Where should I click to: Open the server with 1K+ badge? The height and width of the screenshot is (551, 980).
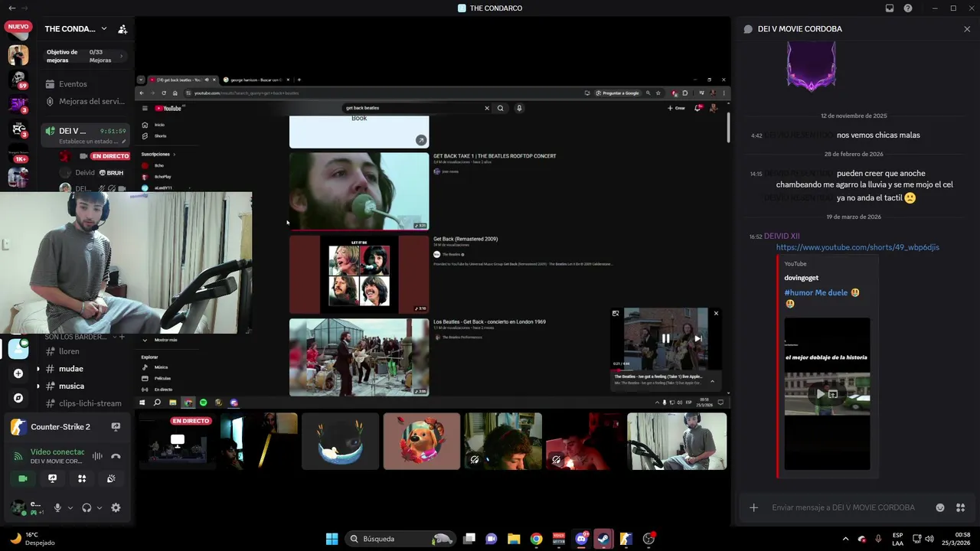click(18, 153)
